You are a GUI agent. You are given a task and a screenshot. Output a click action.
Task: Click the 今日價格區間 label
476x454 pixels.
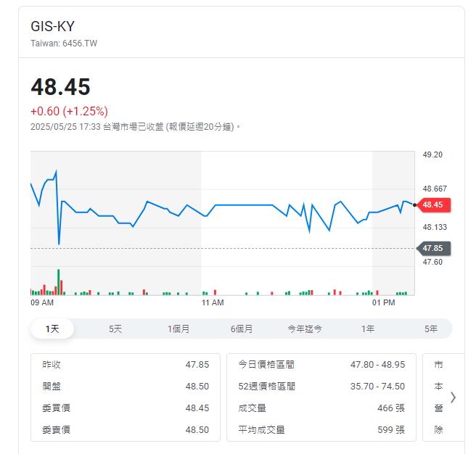tap(266, 365)
